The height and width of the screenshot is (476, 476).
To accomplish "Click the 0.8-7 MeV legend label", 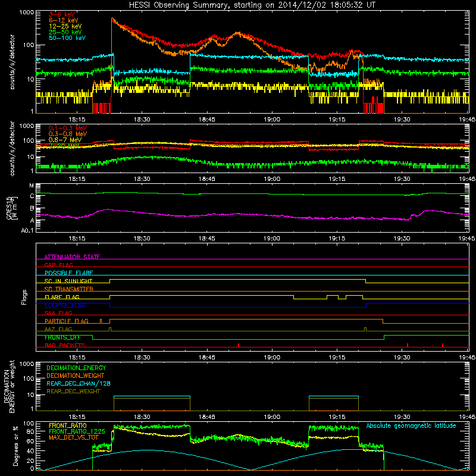I will [x=65, y=140].
